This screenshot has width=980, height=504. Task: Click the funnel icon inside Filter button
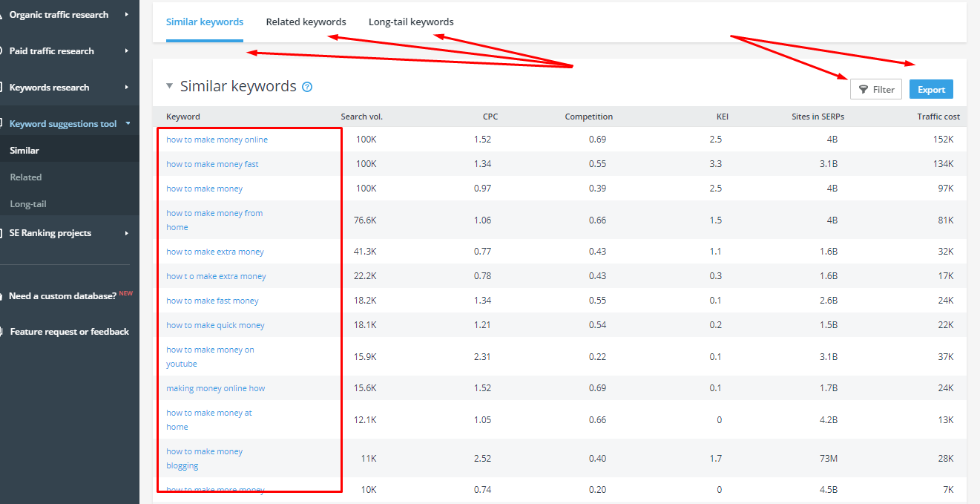[x=864, y=89]
